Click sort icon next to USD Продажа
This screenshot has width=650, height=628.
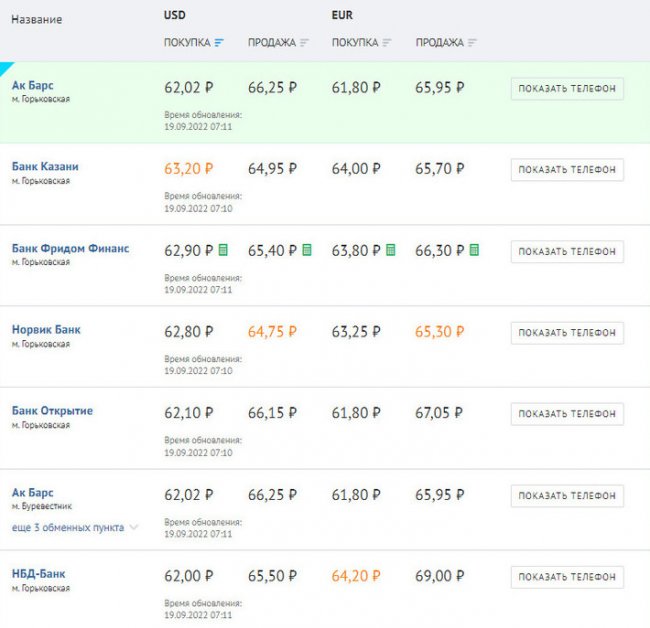click(x=304, y=43)
